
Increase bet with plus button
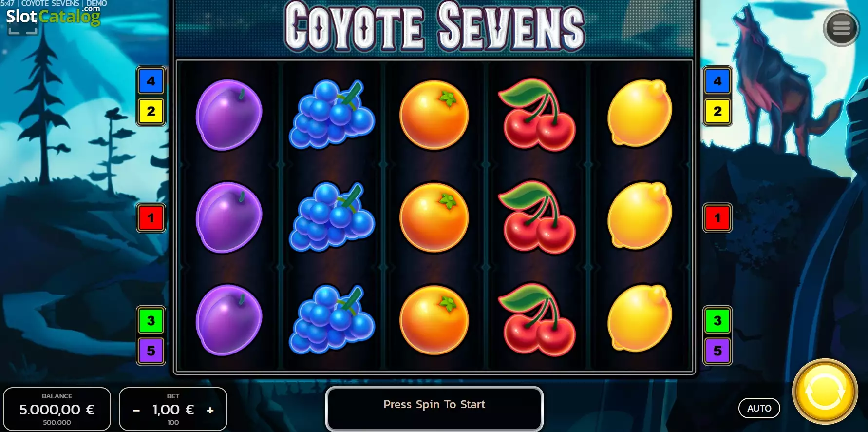(210, 411)
